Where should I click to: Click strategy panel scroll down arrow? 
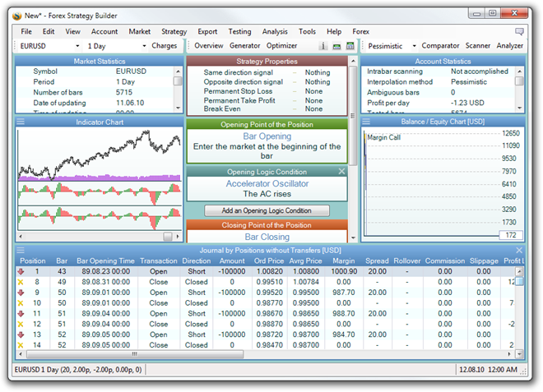pyautogui.click(x=353, y=238)
